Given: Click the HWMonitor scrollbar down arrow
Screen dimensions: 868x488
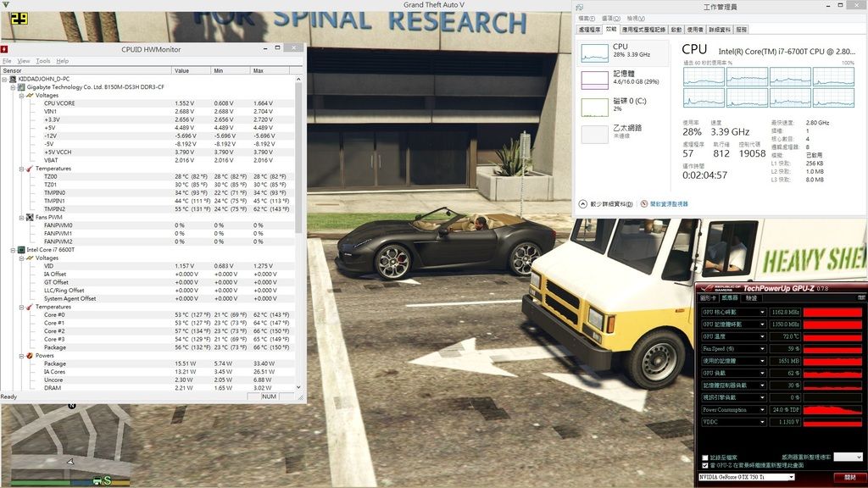Looking at the screenshot, I should 299,387.
